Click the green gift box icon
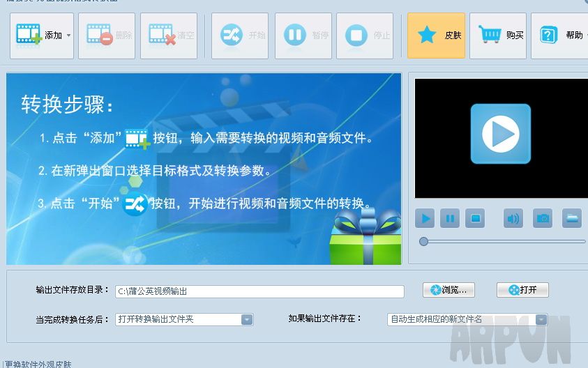588x368 pixels. (365, 237)
